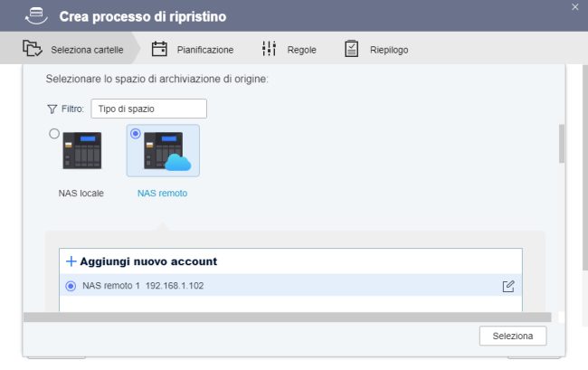Click the Seleziona cartelle folder icon
Screen dimensions: 588x370
tap(33, 48)
